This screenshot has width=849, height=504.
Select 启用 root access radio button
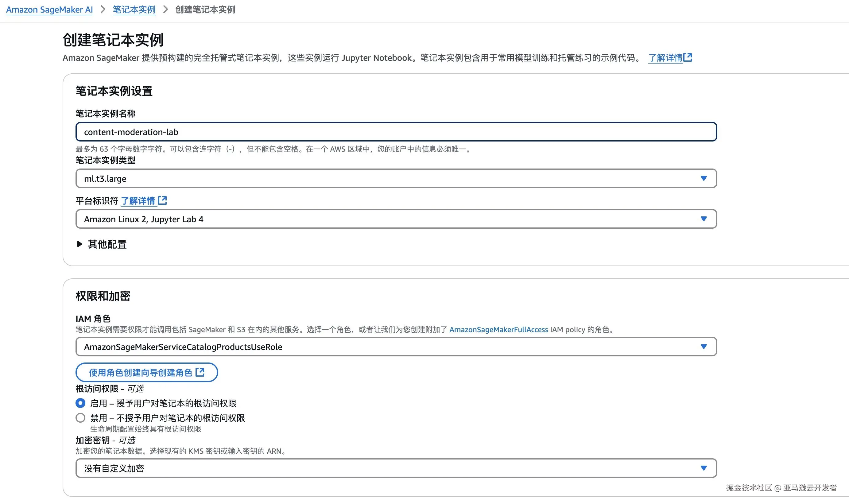pyautogui.click(x=80, y=403)
